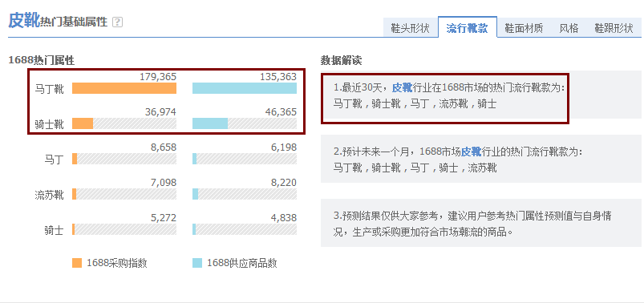This screenshot has width=644, height=303.
Task: Click the 马丁靴 orange purchase index bar
Action: (124, 88)
